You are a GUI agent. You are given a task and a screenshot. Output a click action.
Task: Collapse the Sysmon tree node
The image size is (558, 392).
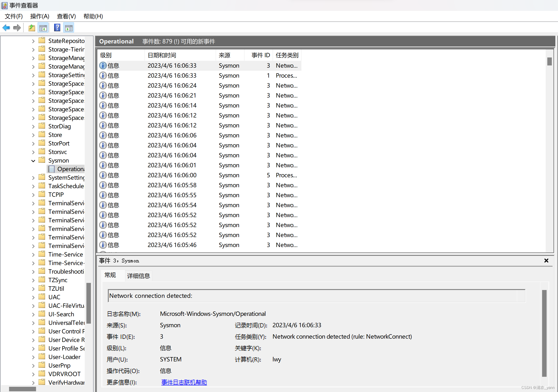point(33,161)
